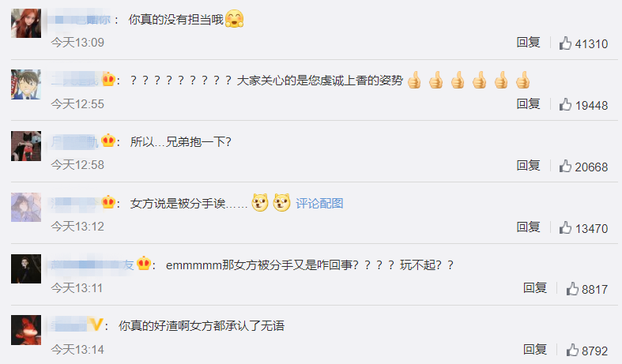Click thumbs-up icon beside 8792

[572, 350]
